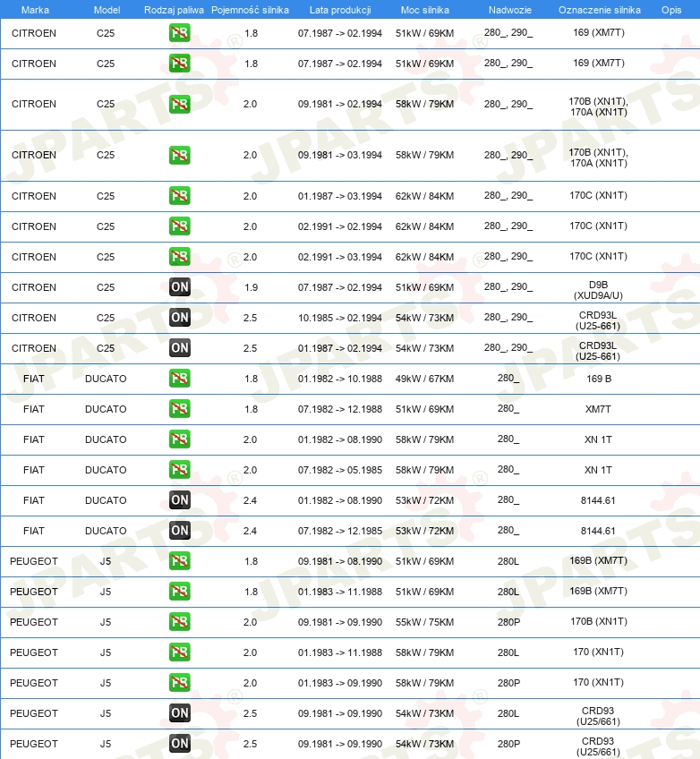Screen dimensions: 700x759
Task: Click PB icon for Peugeot J5 01.1983->09.1990
Action: [180, 683]
